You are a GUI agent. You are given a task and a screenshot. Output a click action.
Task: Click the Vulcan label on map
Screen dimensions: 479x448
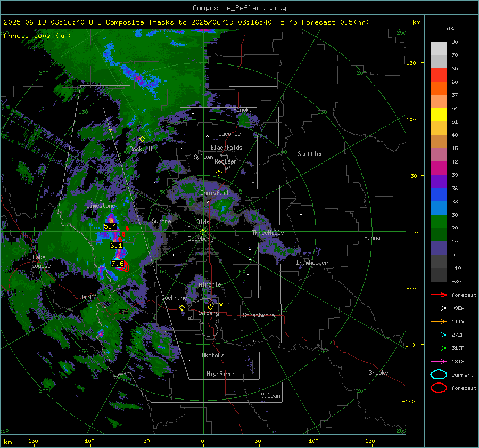tap(271, 396)
